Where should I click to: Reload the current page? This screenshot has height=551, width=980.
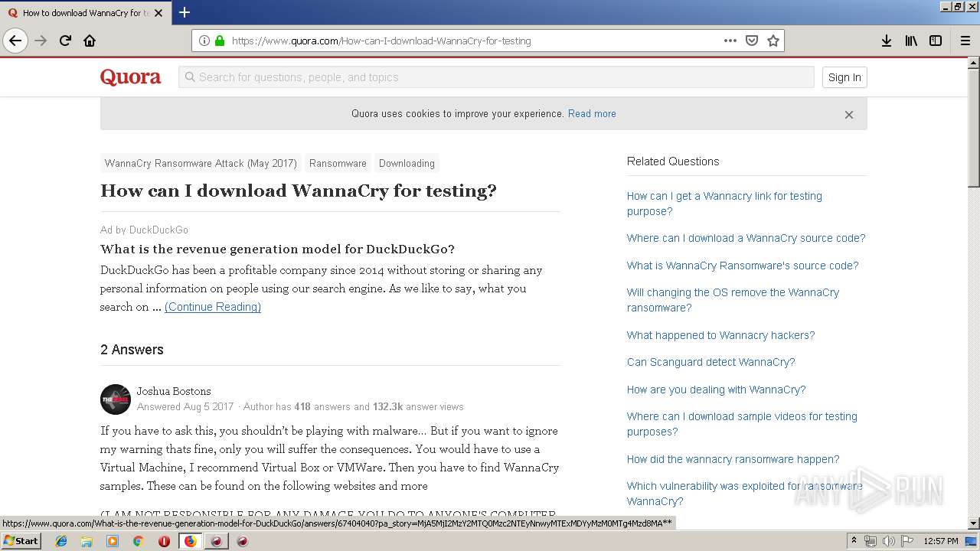pos(65,41)
